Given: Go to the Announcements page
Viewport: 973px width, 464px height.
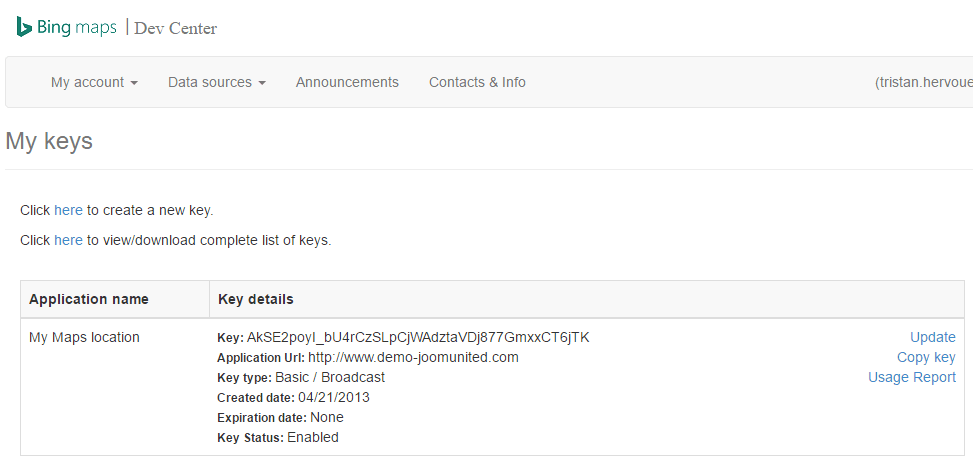Looking at the screenshot, I should 347,82.
